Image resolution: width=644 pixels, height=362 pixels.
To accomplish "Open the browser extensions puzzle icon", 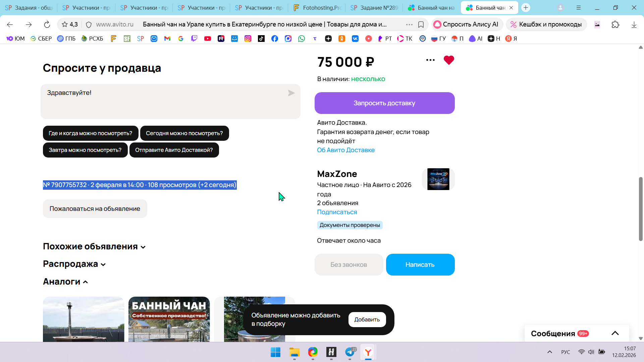I will click(615, 24).
